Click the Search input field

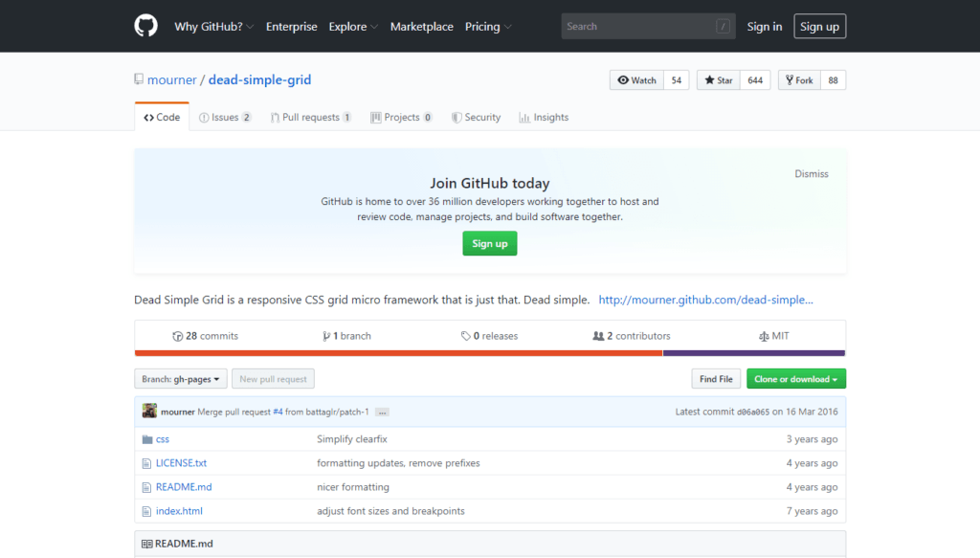coord(648,26)
